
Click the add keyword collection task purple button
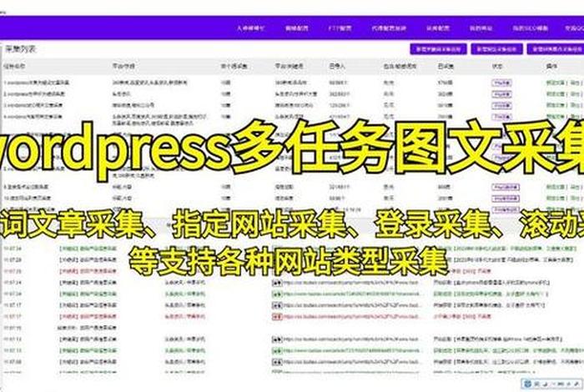coord(438,49)
